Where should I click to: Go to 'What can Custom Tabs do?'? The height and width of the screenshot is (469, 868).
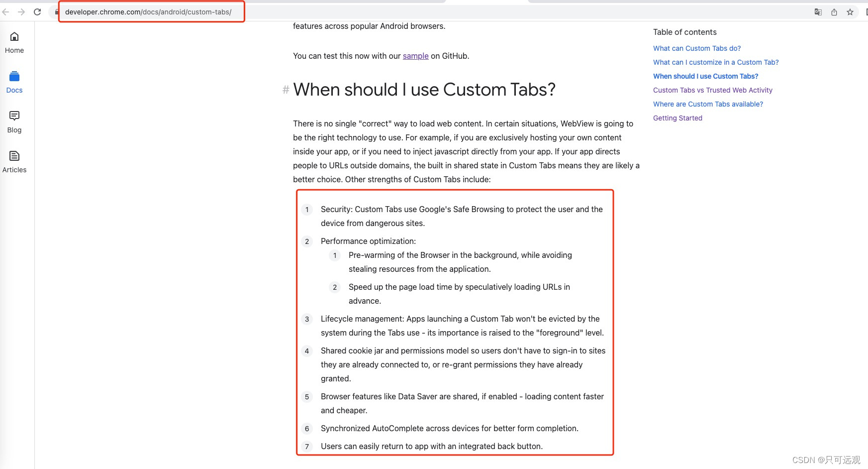(x=697, y=48)
